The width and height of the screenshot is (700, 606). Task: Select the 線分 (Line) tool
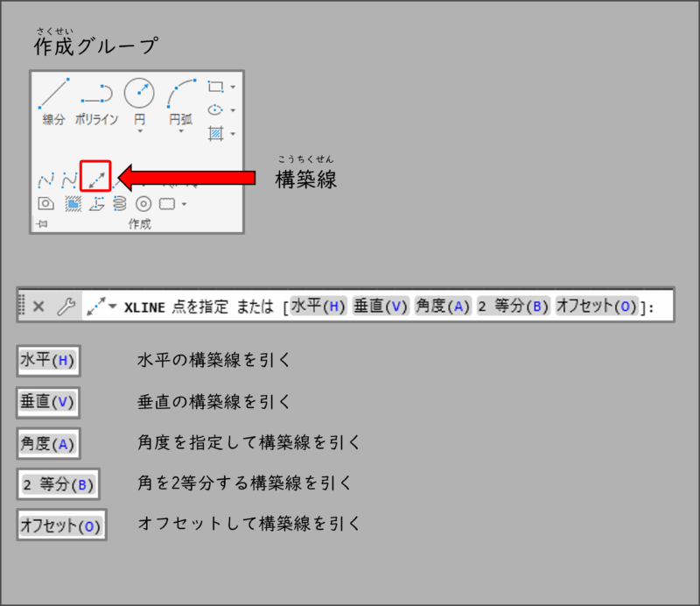tap(53, 102)
